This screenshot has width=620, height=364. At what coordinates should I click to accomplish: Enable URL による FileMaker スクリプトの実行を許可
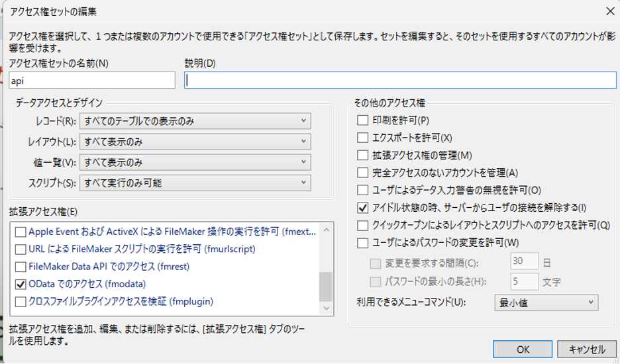coord(21,250)
